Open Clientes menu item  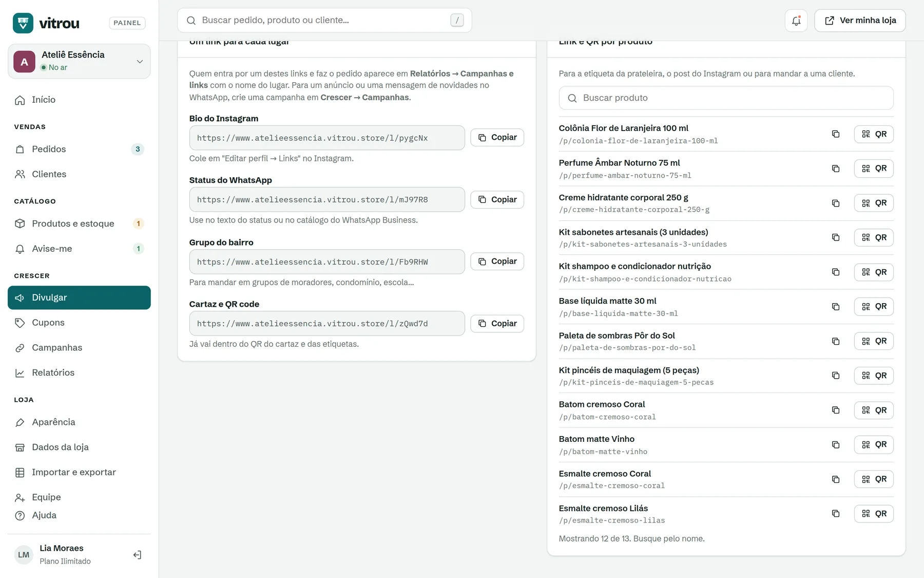pos(79,174)
